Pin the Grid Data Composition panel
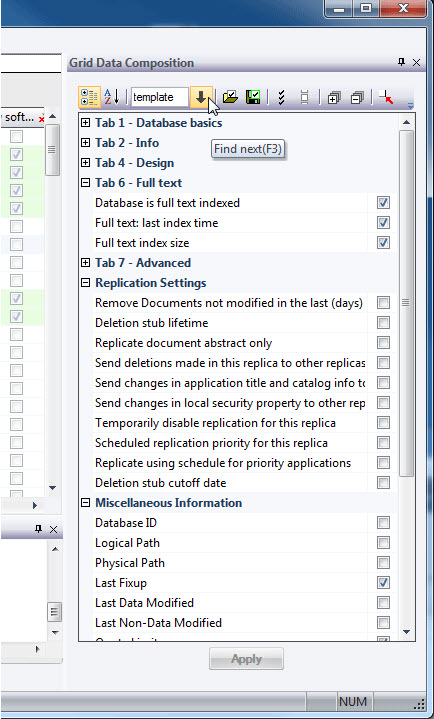Screen dimensions: 434x719 coord(401,62)
